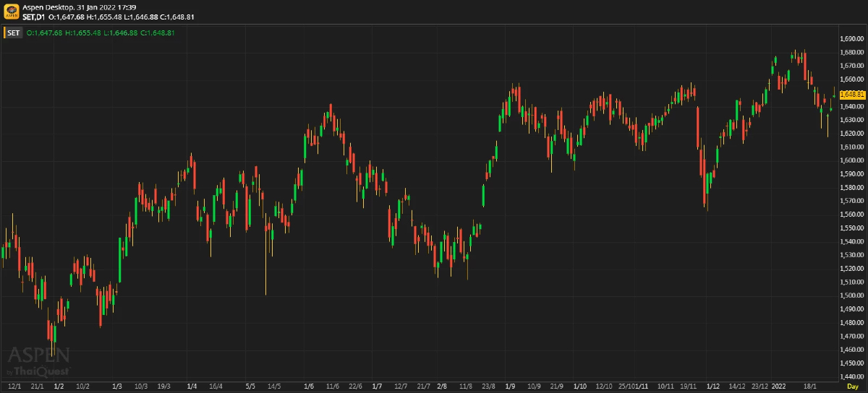Click the 1/4 date axis label
Image resolution: width=868 pixels, height=393 pixels.
(192, 386)
